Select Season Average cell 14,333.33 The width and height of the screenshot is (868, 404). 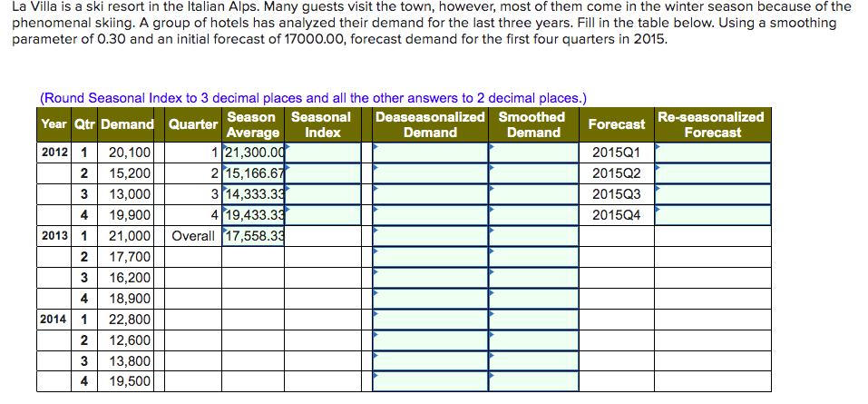tap(253, 194)
